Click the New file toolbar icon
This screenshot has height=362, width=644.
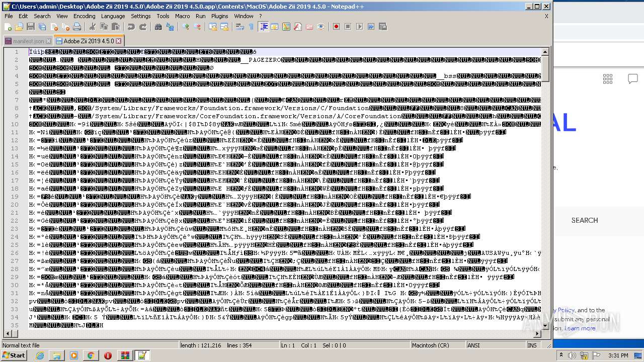click(8, 27)
